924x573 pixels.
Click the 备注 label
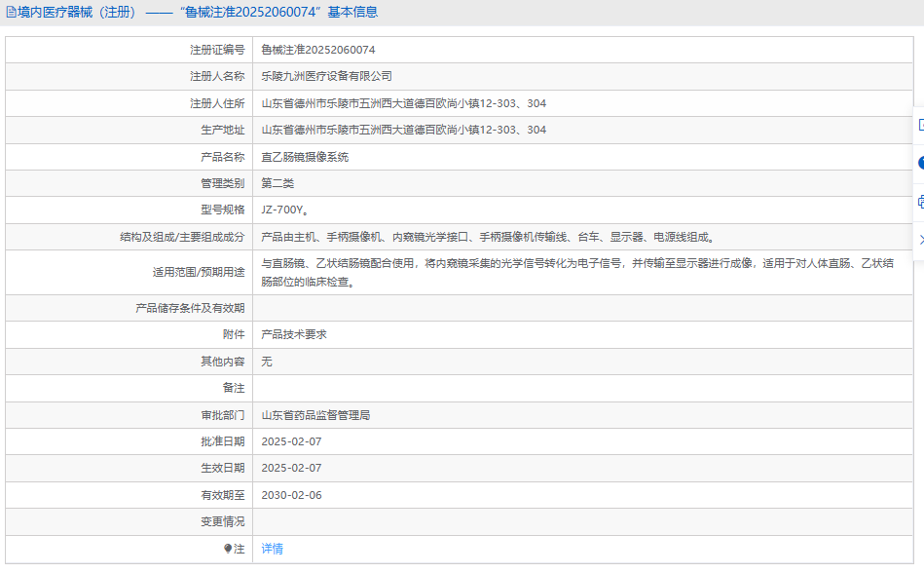[234, 388]
